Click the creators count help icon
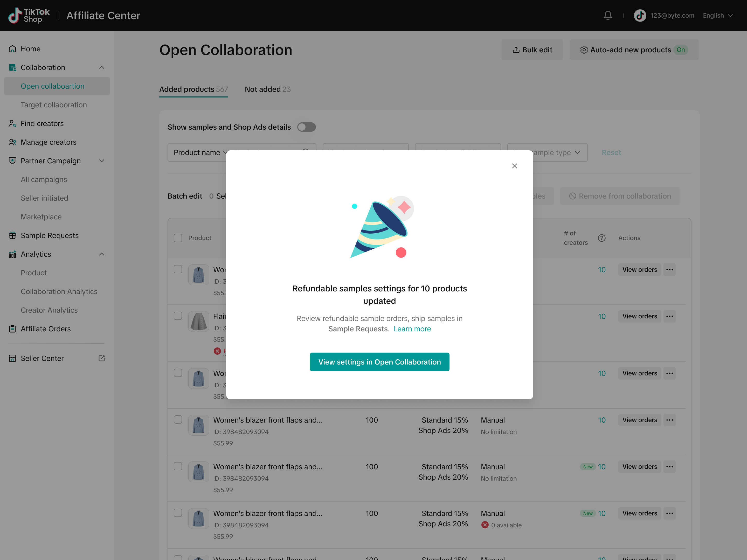The height and width of the screenshot is (560, 747). (601, 238)
